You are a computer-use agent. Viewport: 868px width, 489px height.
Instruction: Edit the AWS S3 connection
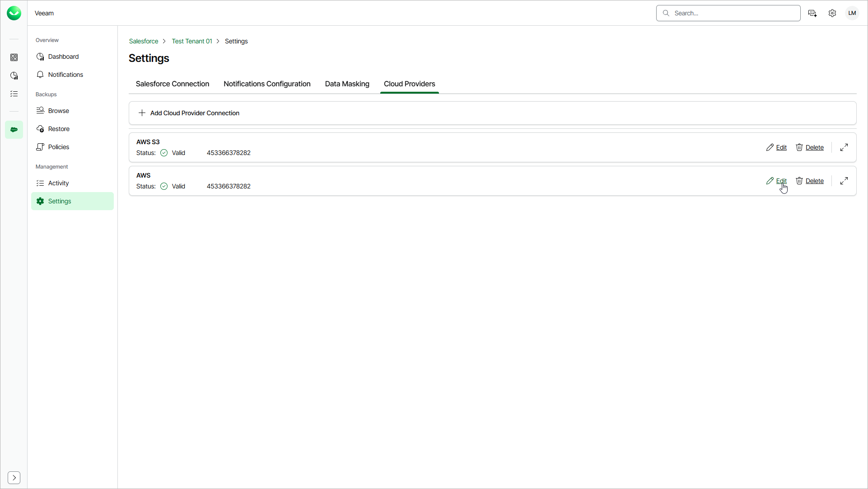click(777, 147)
